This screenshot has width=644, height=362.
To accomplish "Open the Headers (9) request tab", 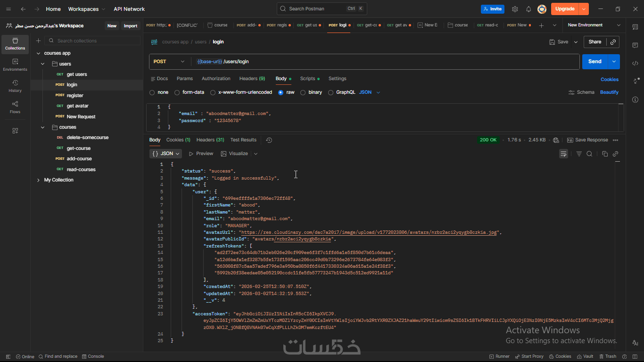I will [x=252, y=79].
